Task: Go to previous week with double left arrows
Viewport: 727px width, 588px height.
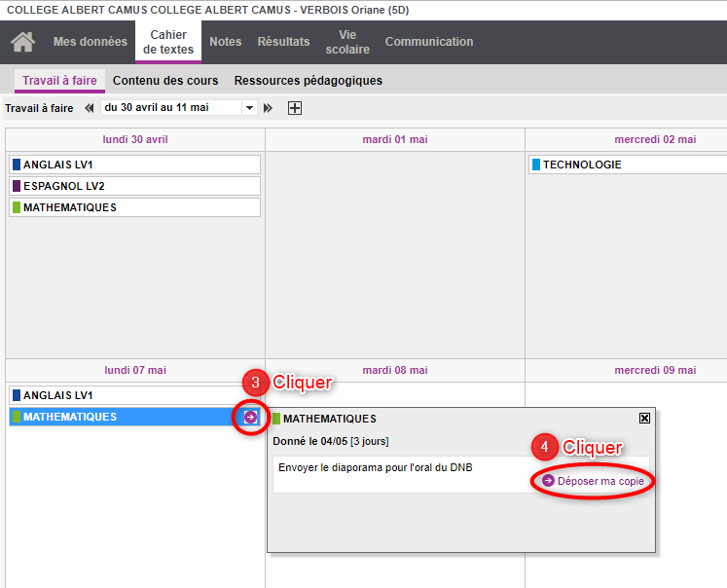Action: pyautogui.click(x=90, y=108)
